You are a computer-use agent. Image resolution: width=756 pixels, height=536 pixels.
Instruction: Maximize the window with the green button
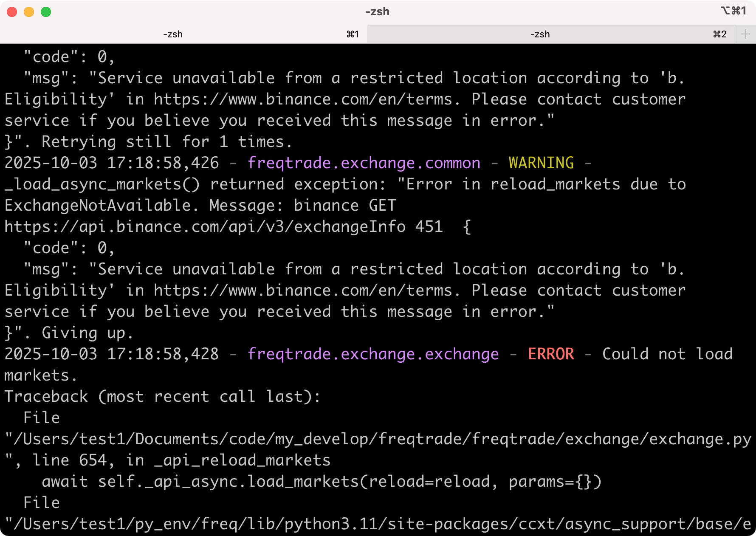point(46,12)
